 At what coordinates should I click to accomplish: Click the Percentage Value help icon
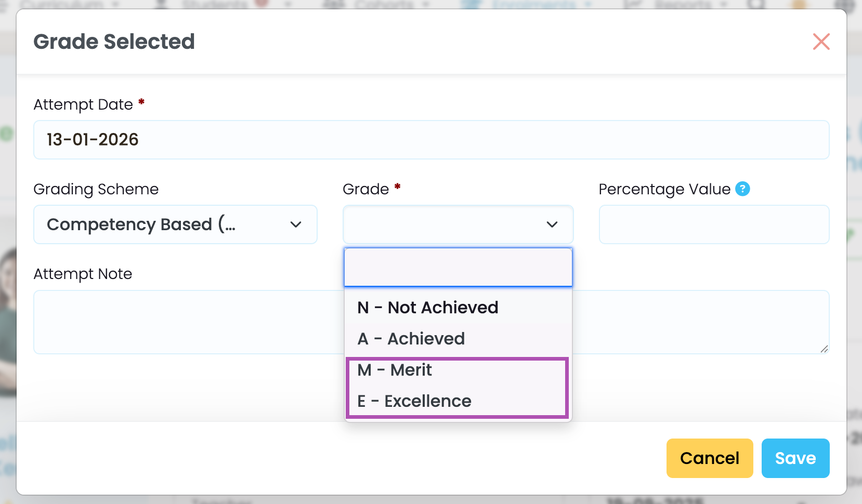[x=742, y=189]
